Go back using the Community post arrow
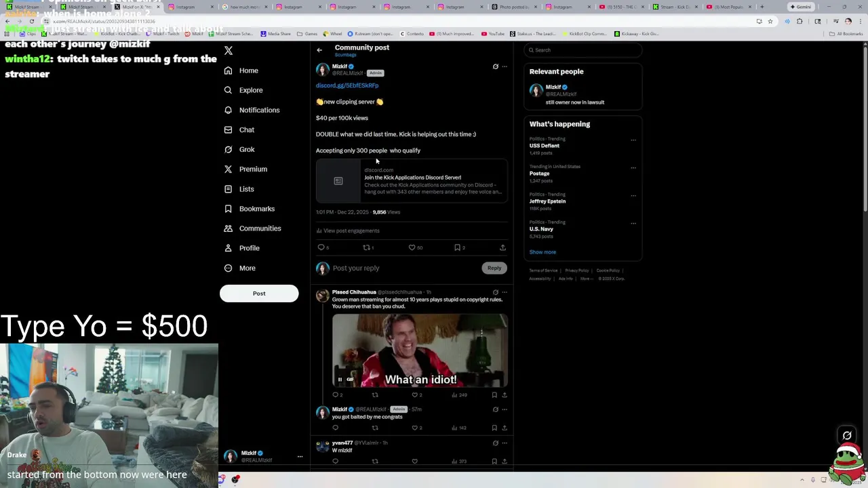Image resolution: width=868 pixels, height=488 pixels. (319, 50)
